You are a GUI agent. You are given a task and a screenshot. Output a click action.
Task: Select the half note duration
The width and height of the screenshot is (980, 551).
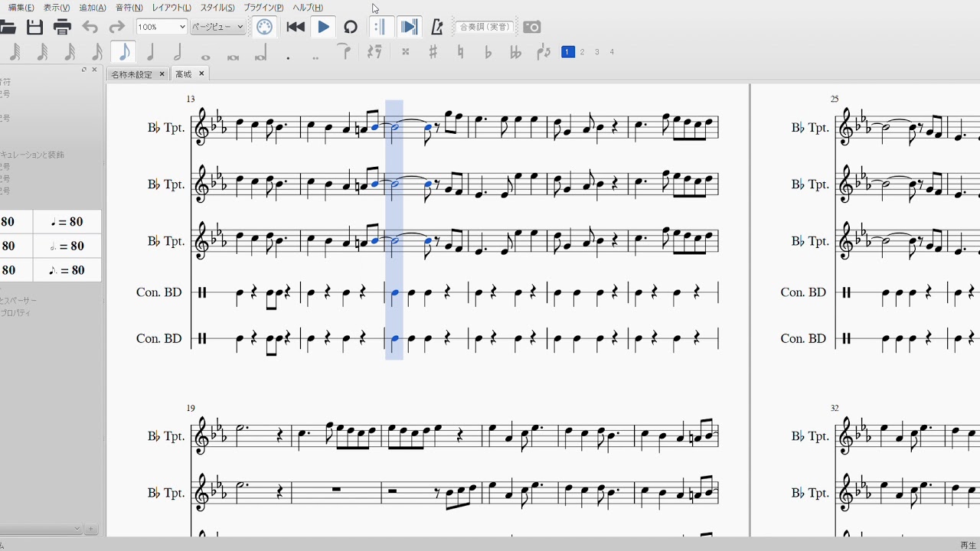point(178,52)
